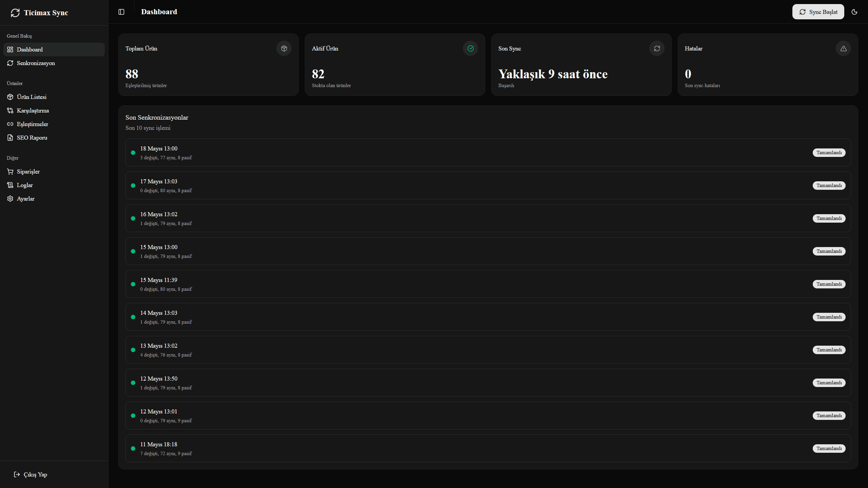The height and width of the screenshot is (488, 868).
Task: Click the "Eşleştirilmiş ürünler" caption
Action: [146, 85]
